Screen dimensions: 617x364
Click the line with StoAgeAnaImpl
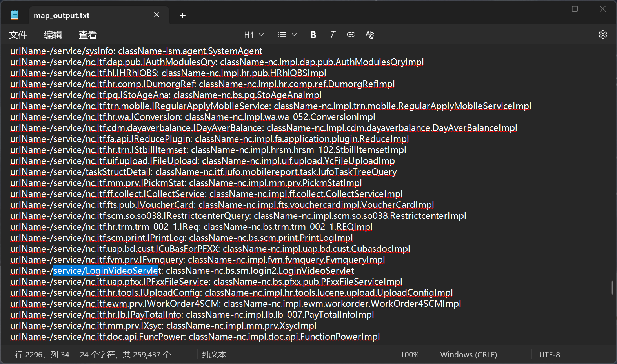[166, 95]
